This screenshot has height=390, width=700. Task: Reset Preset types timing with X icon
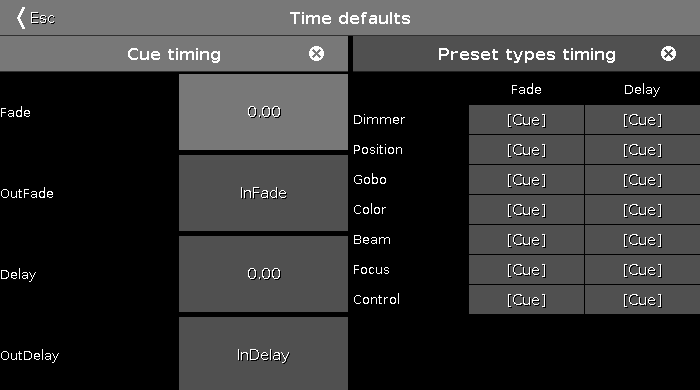click(x=668, y=54)
